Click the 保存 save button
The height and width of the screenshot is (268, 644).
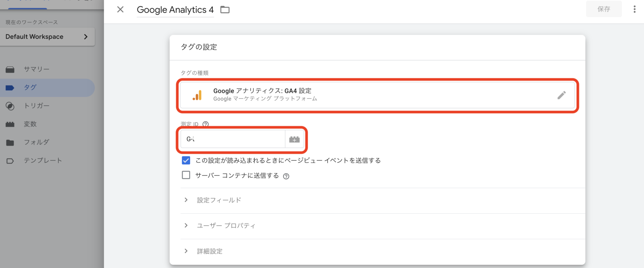point(604,9)
